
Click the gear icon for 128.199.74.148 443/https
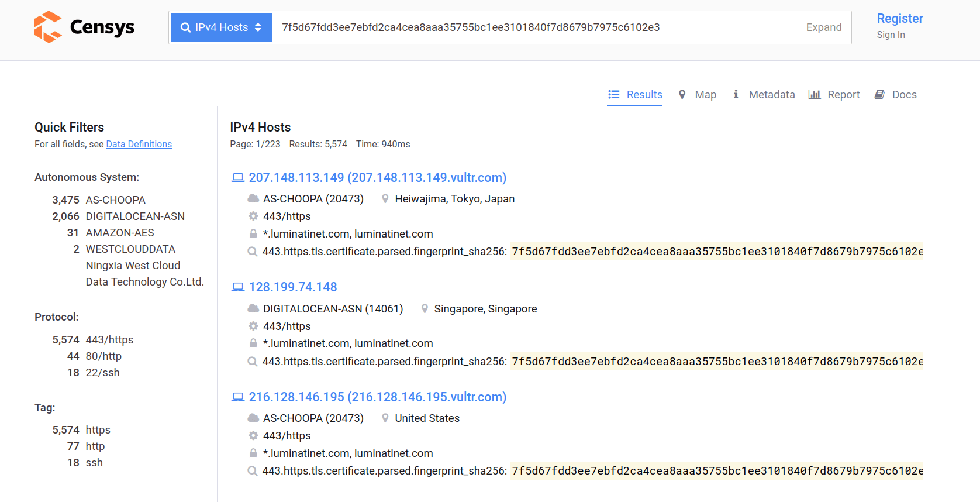[253, 326]
